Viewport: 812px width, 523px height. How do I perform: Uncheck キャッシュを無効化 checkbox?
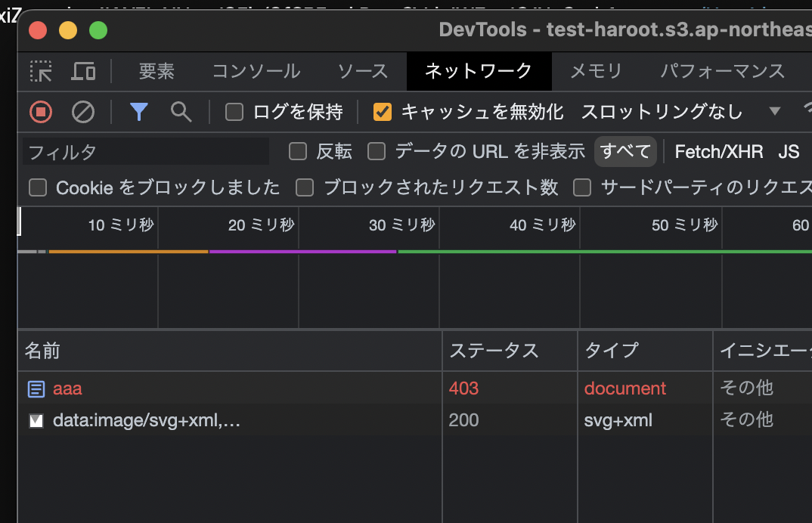pyautogui.click(x=383, y=113)
